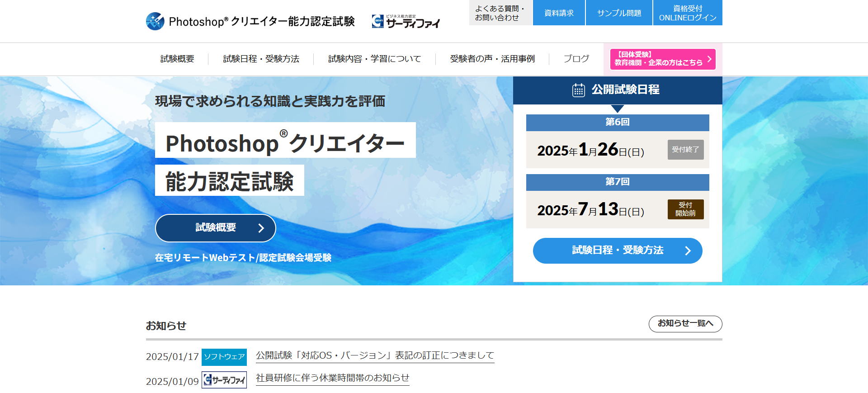Open news link 社員研修に伴う休業時間帯のお知らせ
The height and width of the screenshot is (393, 868).
click(x=333, y=378)
